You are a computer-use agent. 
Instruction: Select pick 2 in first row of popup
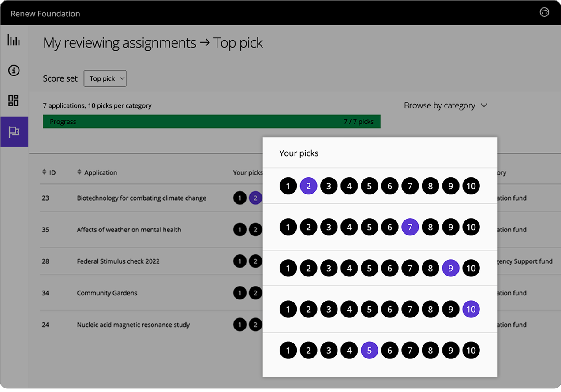(308, 186)
